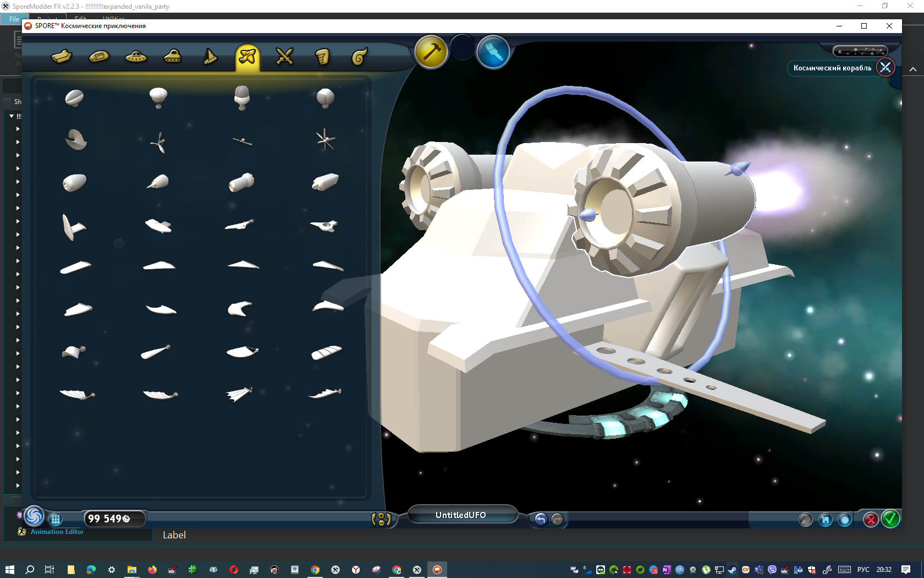Open the Windows notification center

906,570
